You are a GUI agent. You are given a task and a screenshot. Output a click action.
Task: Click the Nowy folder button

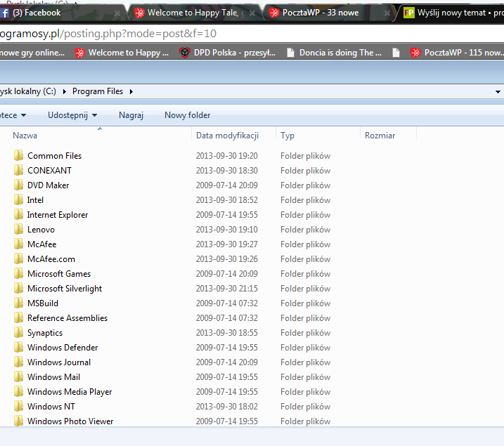pos(187,115)
